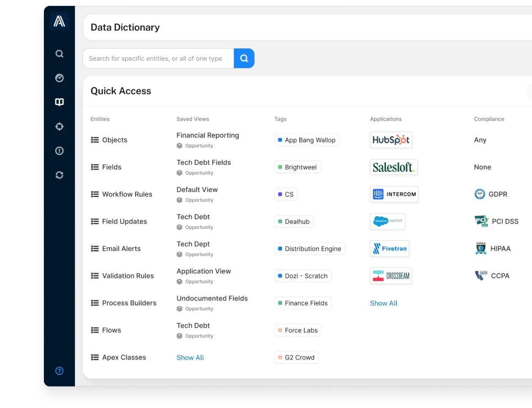Open the crosshair target icon in sidebar

[x=60, y=127]
